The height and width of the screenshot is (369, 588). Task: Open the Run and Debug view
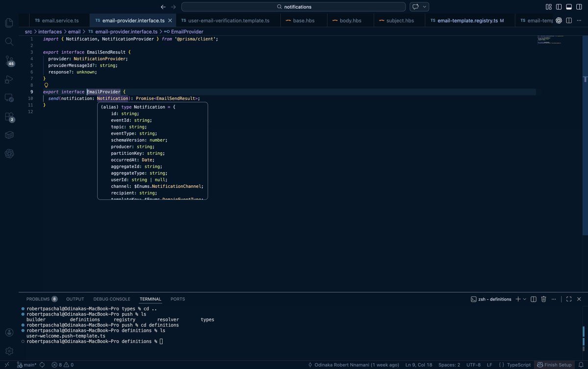[9, 79]
